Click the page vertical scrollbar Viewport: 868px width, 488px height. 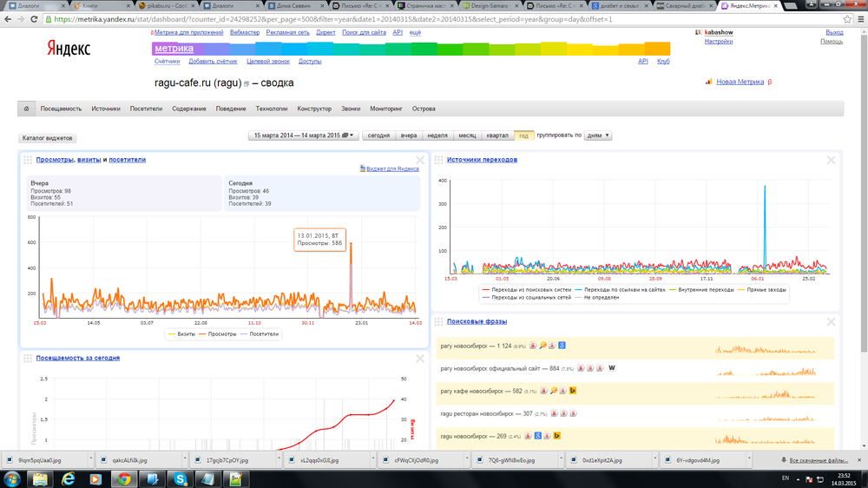click(864, 194)
